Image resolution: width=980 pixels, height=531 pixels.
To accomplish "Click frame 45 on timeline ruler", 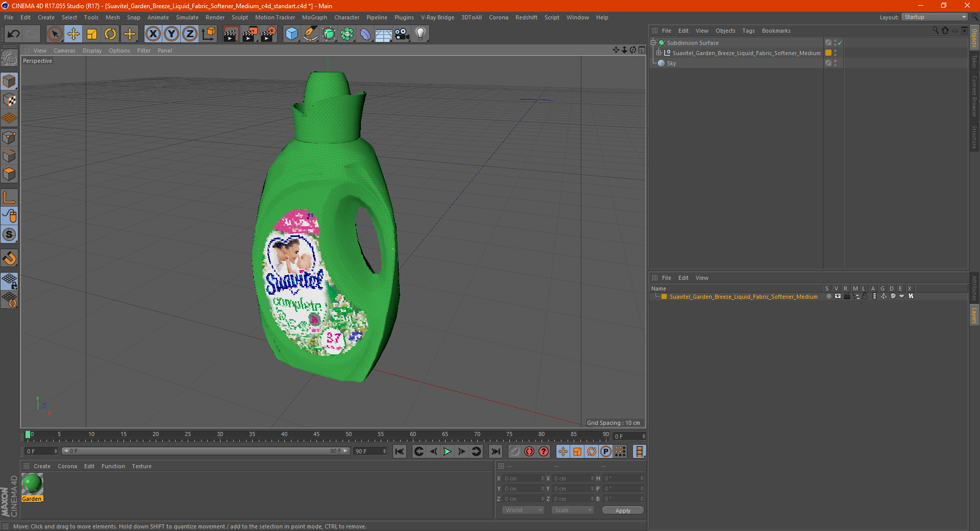I will tap(316, 435).
